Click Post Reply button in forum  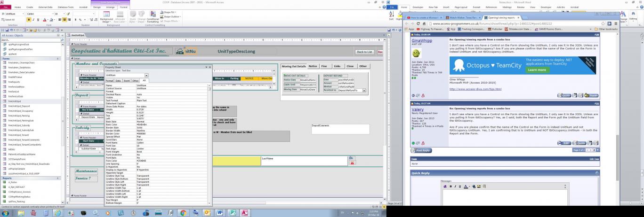pyautogui.click(x=422, y=150)
